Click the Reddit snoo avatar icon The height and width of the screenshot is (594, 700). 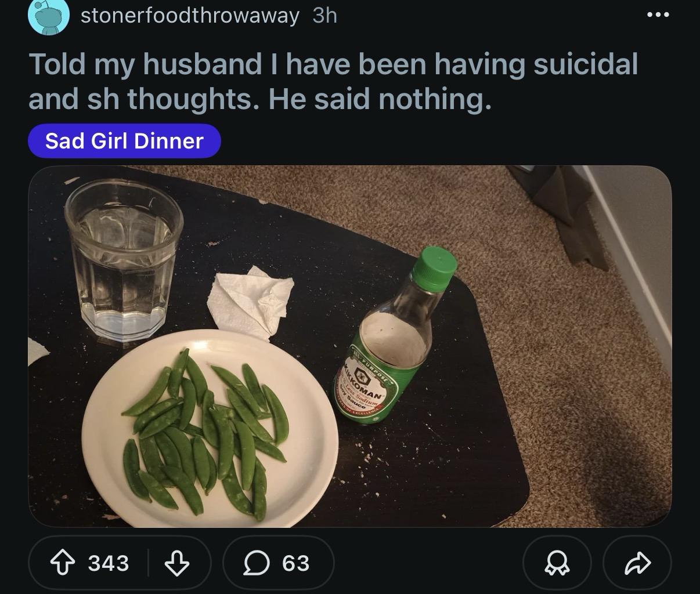48,16
